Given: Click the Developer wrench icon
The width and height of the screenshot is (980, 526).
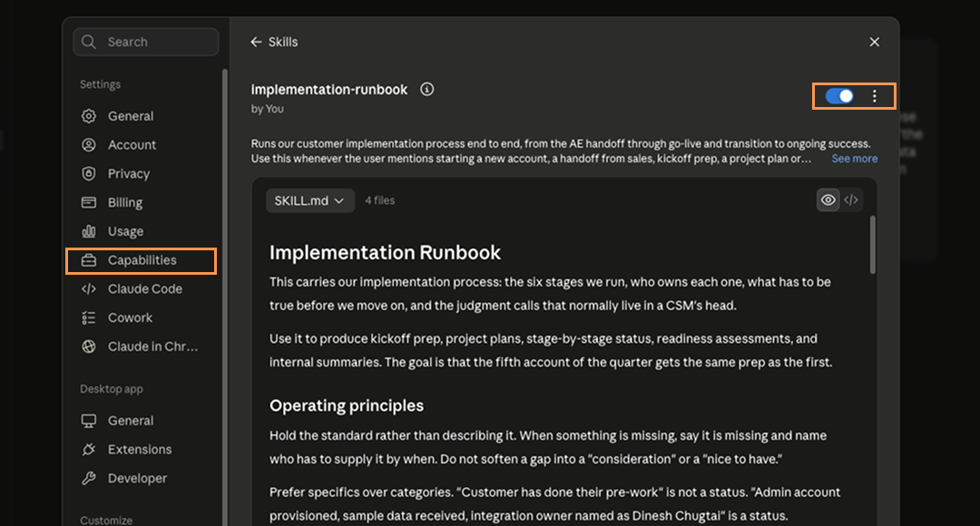Looking at the screenshot, I should [x=89, y=478].
